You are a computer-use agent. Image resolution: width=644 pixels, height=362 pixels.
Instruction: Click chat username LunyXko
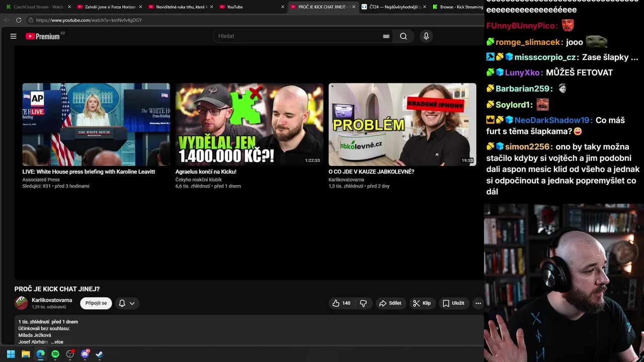[x=522, y=72]
